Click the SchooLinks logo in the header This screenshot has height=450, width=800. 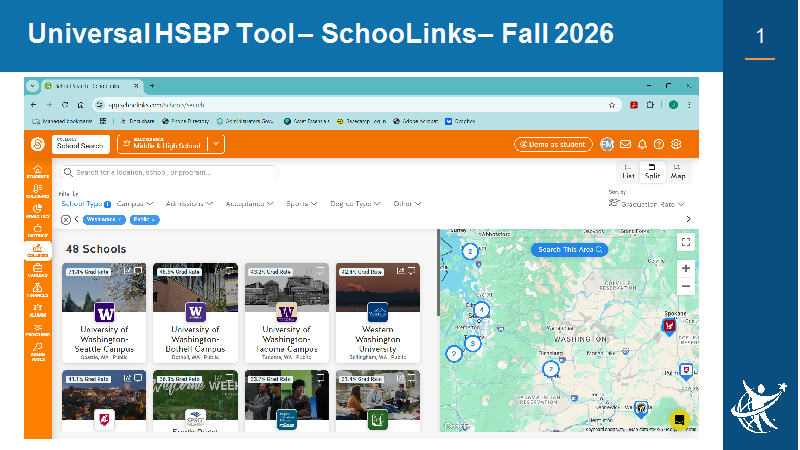point(38,144)
